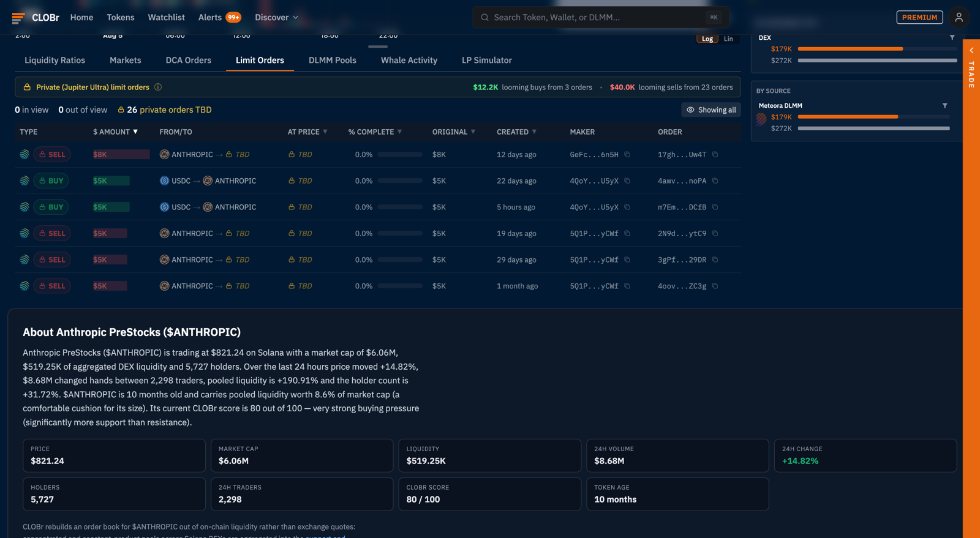Viewport: 980px width, 538px height.
Task: Copy maker address in 22 days ago row
Action: (627, 181)
